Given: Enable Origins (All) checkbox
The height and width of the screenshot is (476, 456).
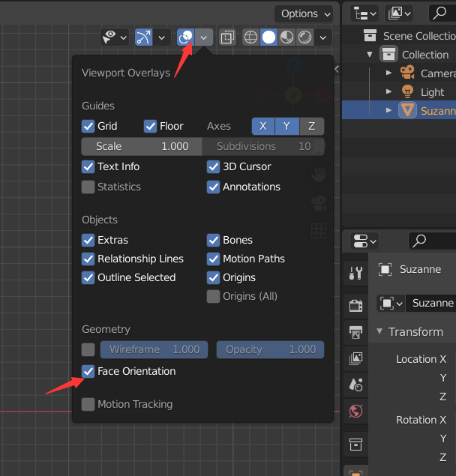Looking at the screenshot, I should (x=213, y=297).
